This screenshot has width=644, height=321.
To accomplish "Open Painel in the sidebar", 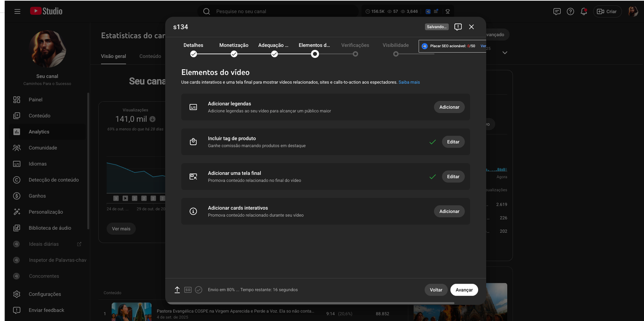I will point(47,100).
